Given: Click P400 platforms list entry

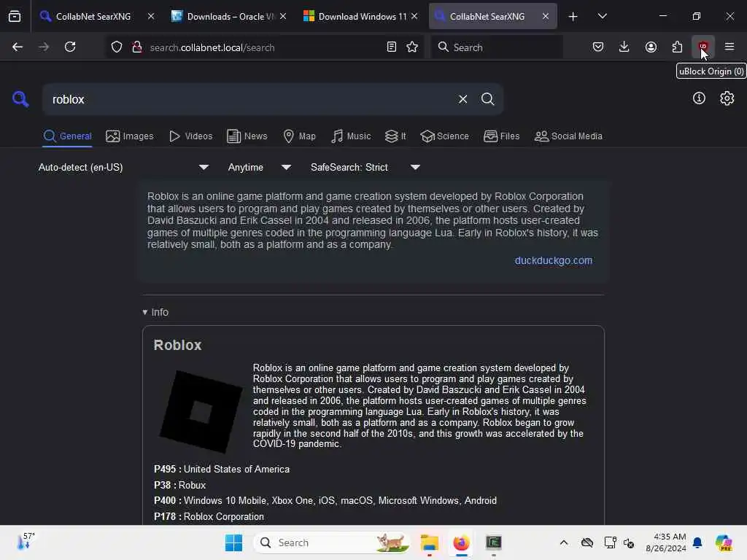Looking at the screenshot, I should pos(325,500).
